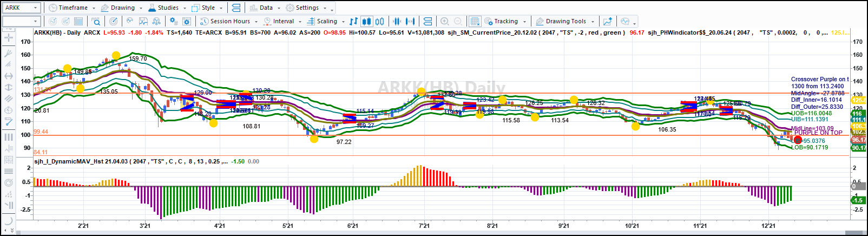Click the magnifier chart search icon

click(96, 21)
